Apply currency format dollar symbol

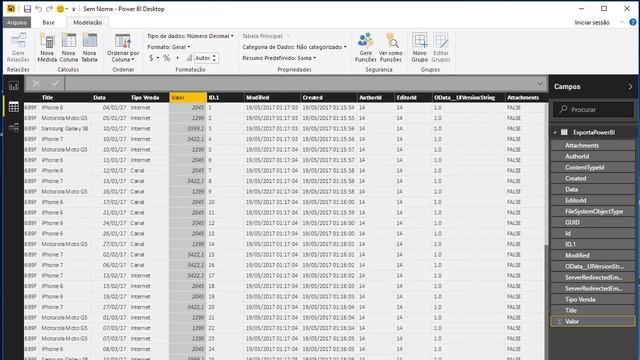(151, 58)
